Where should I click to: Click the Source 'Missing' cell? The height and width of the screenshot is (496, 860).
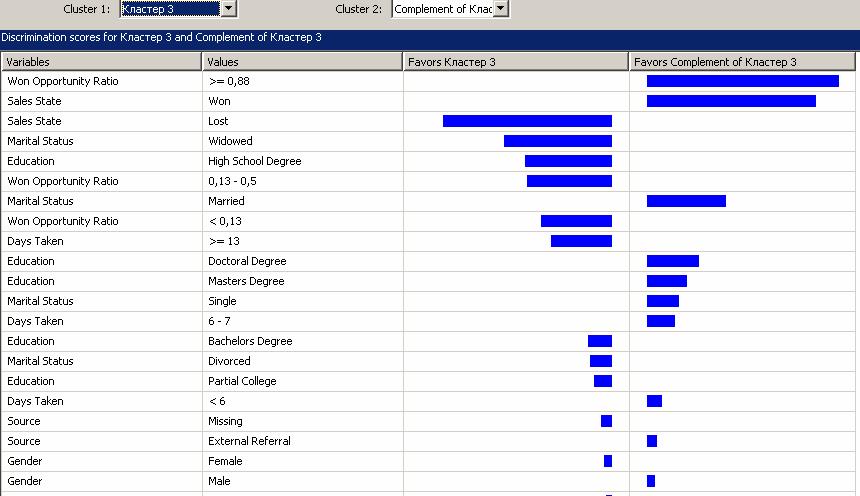[303, 421]
